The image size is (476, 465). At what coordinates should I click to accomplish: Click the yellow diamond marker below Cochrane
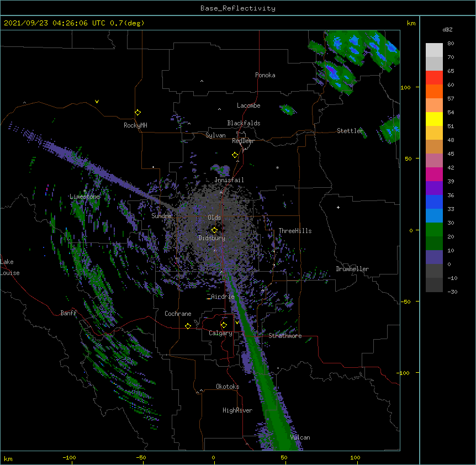tap(188, 326)
